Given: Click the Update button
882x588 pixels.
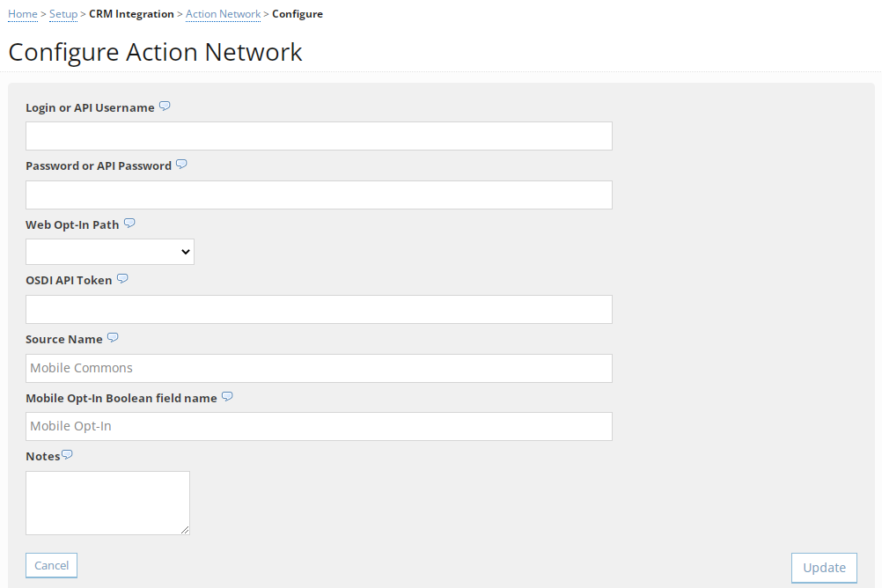Looking at the screenshot, I should coord(824,567).
